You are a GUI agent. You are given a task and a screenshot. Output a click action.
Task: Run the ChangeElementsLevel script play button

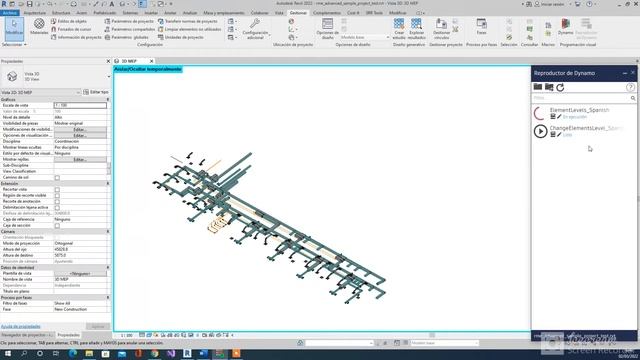(x=540, y=131)
